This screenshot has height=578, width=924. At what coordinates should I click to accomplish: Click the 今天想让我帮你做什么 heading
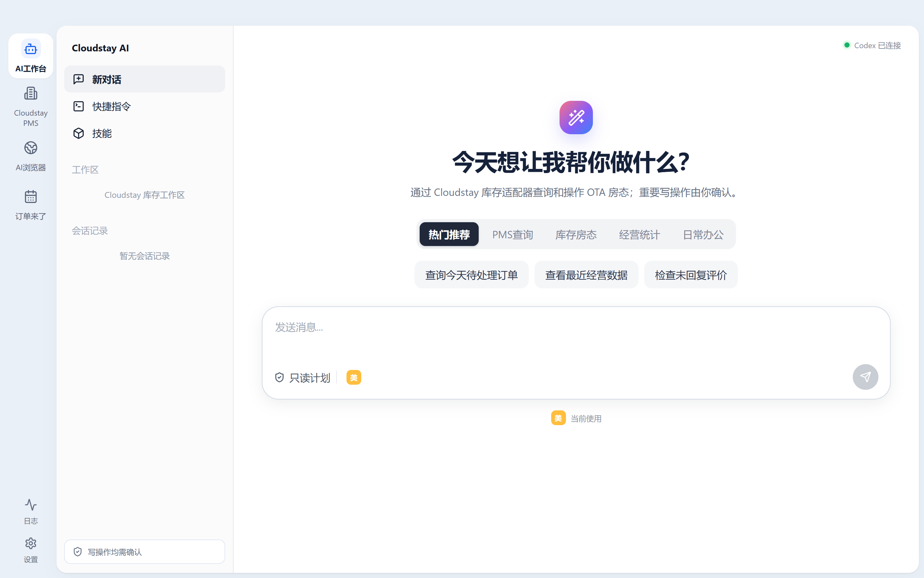(x=571, y=162)
